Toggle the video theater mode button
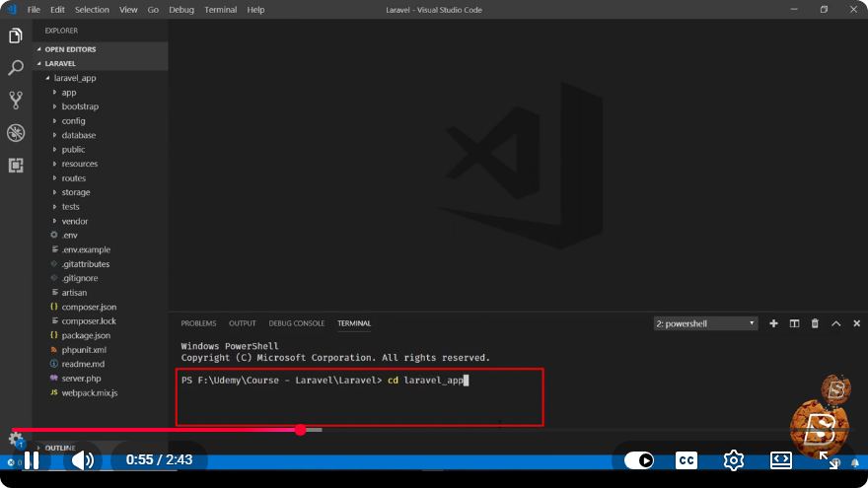 [780, 459]
